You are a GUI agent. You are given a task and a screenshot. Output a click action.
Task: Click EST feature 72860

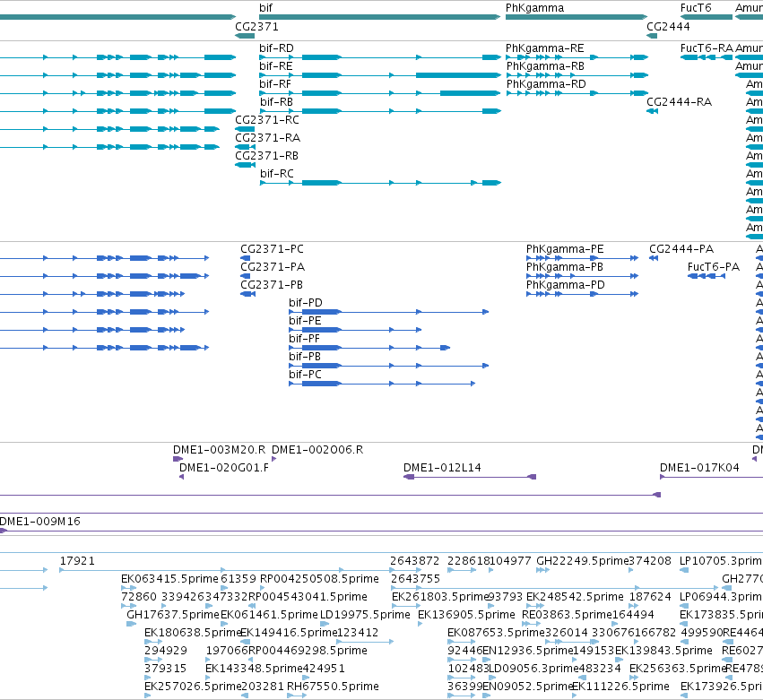point(128,606)
